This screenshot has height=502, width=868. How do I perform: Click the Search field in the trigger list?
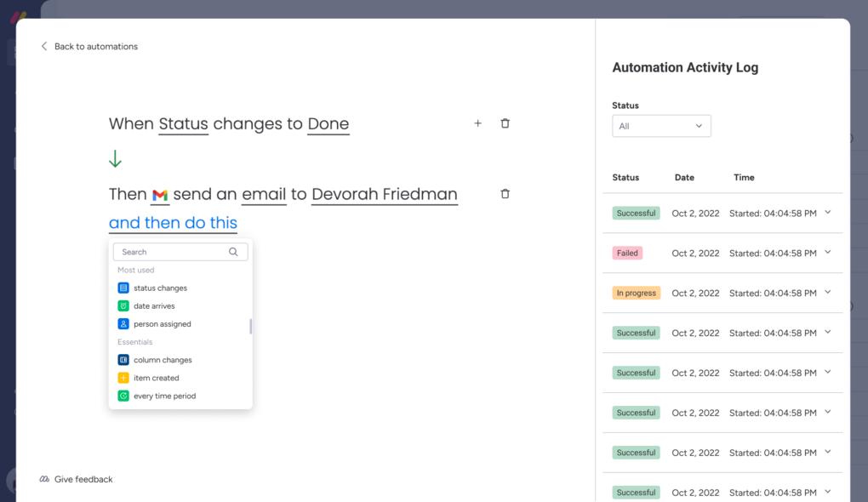click(180, 252)
